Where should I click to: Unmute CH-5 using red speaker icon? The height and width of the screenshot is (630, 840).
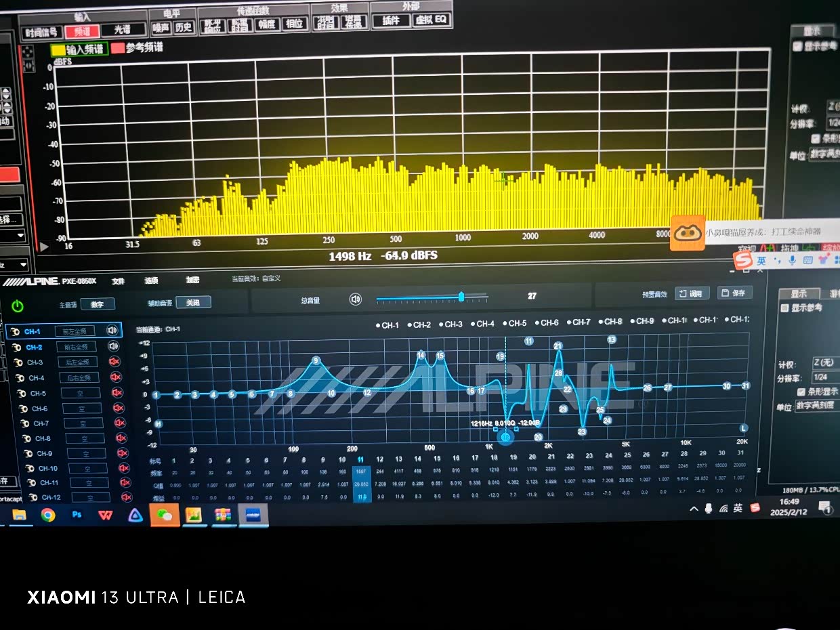(x=117, y=393)
